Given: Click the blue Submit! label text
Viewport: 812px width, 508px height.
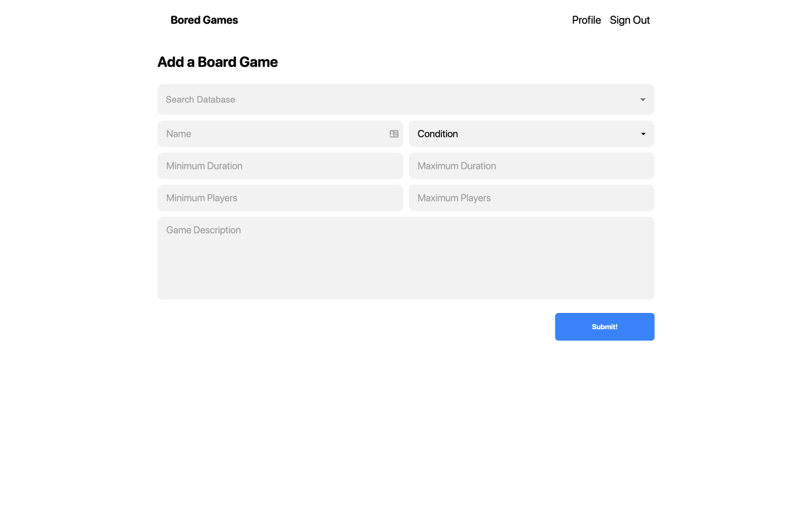Looking at the screenshot, I should 604,326.
